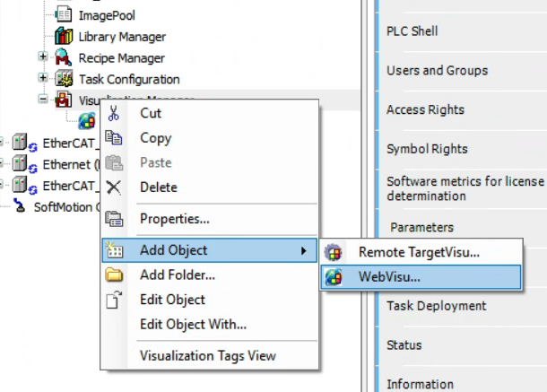
Task: Click the Visualization Manager icon
Action: 63,100
